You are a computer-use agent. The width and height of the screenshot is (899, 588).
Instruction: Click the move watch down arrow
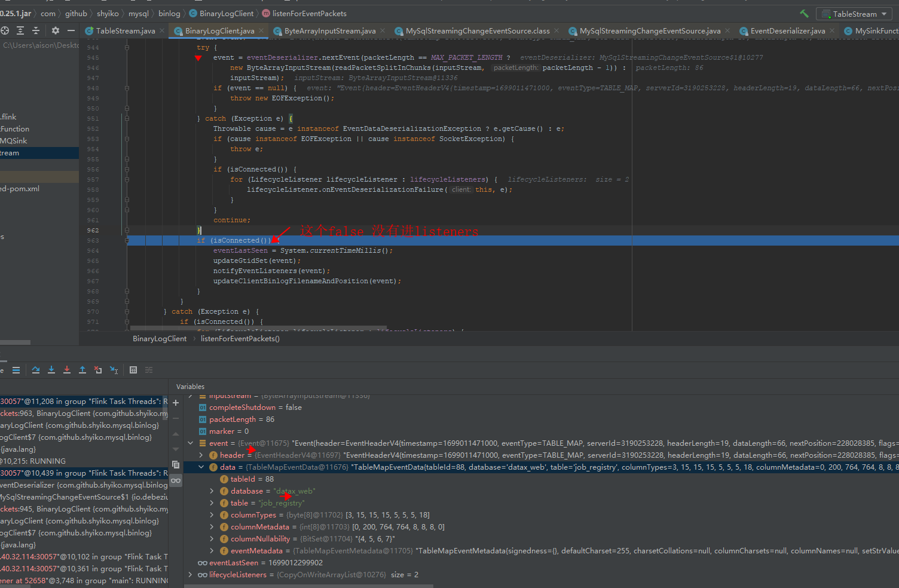pos(176,449)
